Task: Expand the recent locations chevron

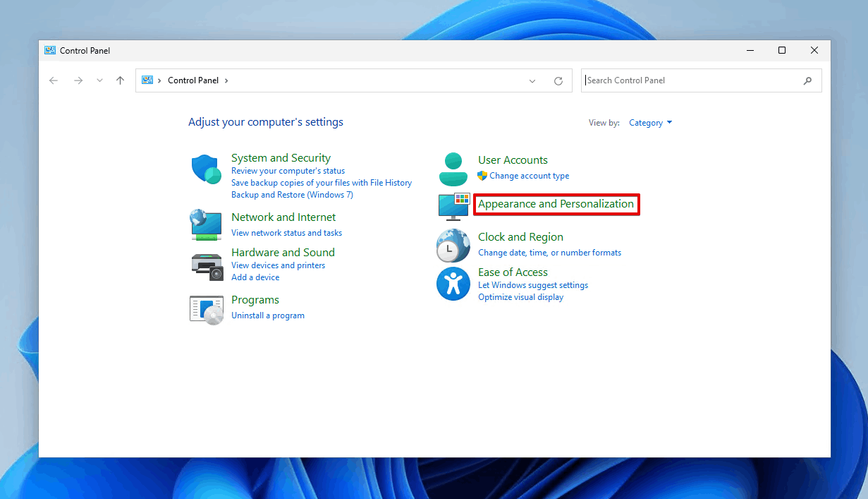Action: [x=99, y=80]
